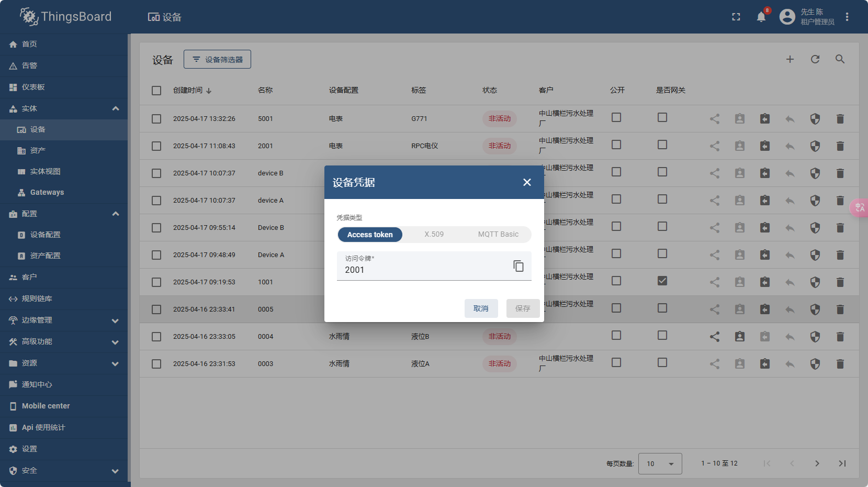Viewport: 868px width, 487px height.
Task: Expand the 高级功能 sidebar section
Action: [x=115, y=342]
